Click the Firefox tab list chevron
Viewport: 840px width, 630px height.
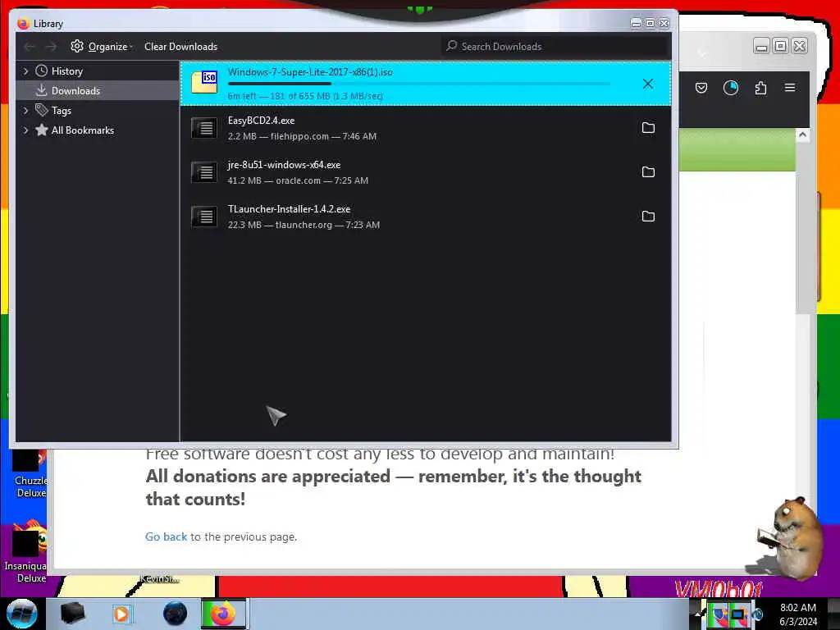[702, 52]
